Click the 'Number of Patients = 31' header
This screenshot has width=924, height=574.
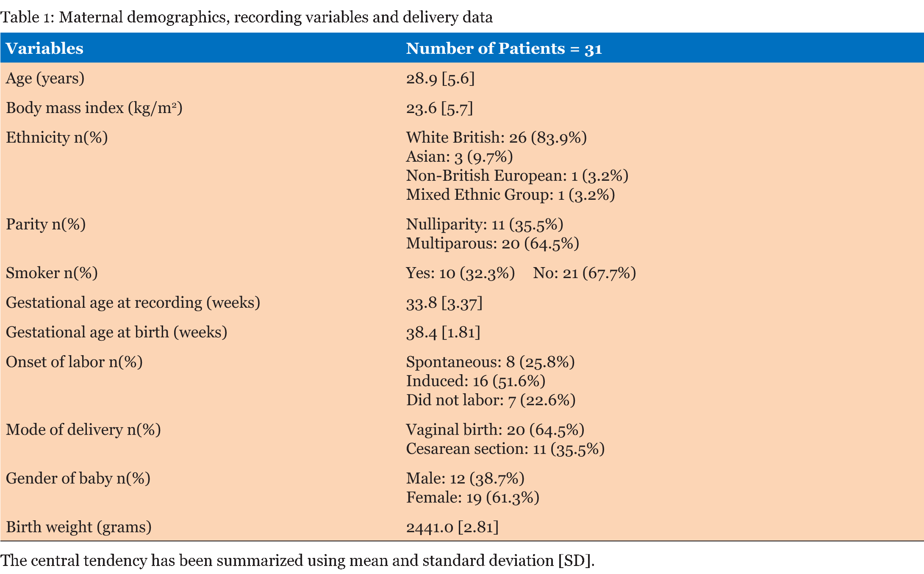point(504,48)
